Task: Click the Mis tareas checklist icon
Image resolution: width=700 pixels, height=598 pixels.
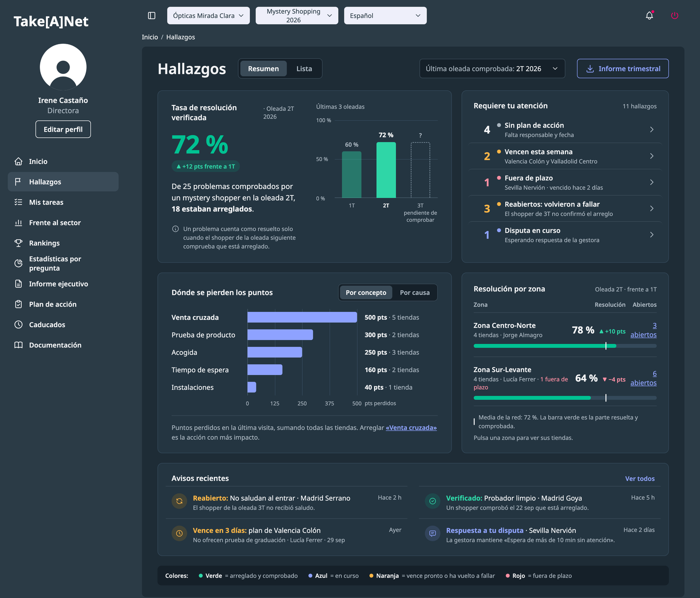Action: [x=18, y=202]
